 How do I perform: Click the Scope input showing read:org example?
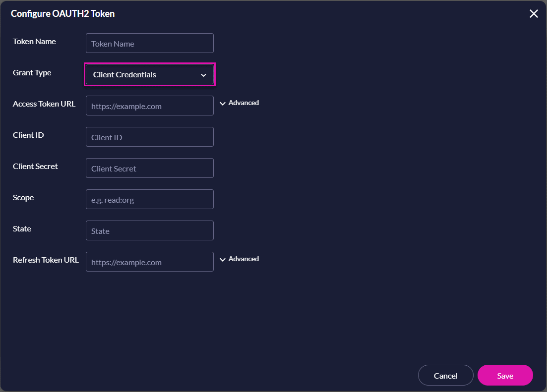[149, 199]
